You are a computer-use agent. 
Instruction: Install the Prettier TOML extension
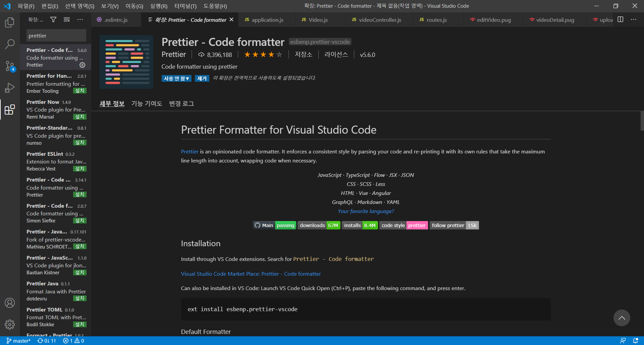click(80, 325)
